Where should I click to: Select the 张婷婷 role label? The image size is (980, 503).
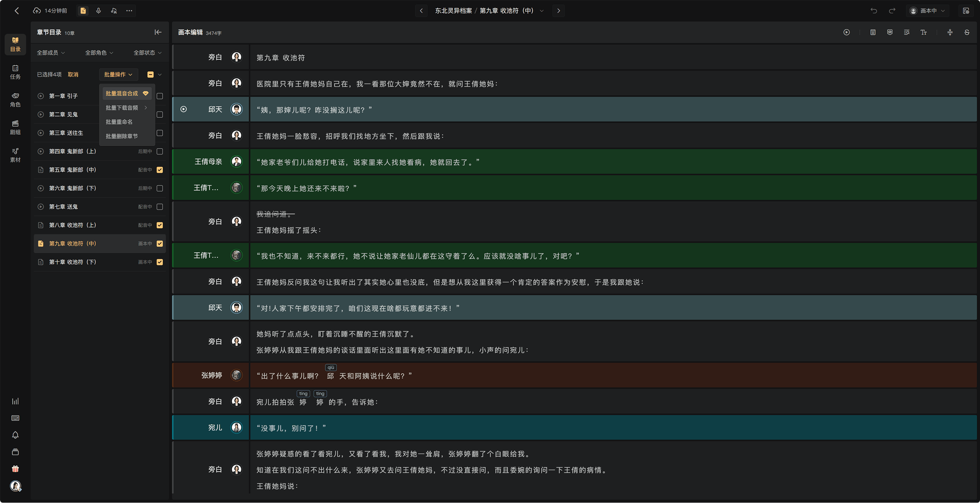click(212, 375)
